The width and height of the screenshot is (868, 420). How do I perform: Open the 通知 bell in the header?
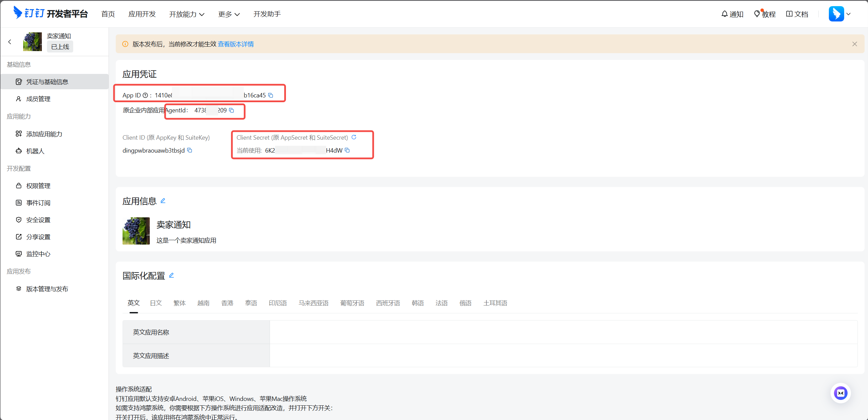point(732,14)
